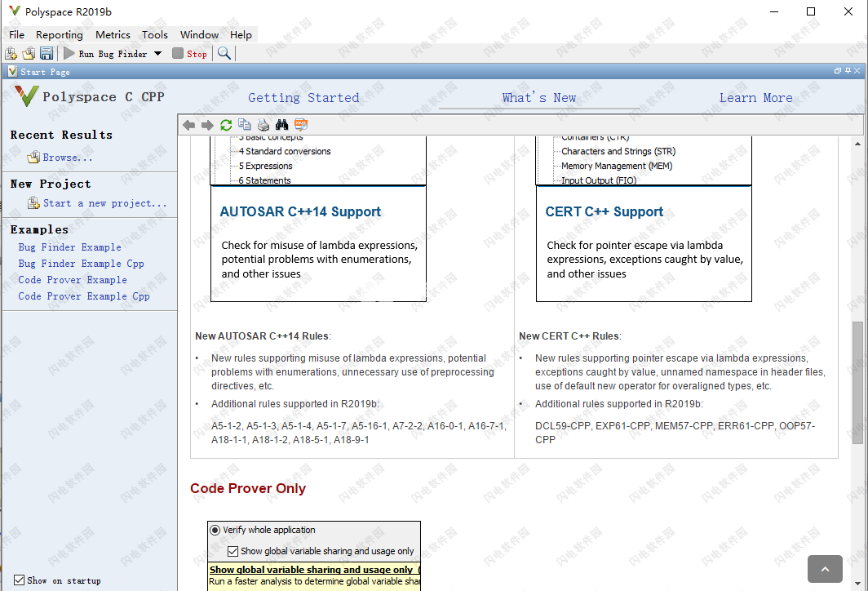Click the Code Prover Only heading

point(247,488)
